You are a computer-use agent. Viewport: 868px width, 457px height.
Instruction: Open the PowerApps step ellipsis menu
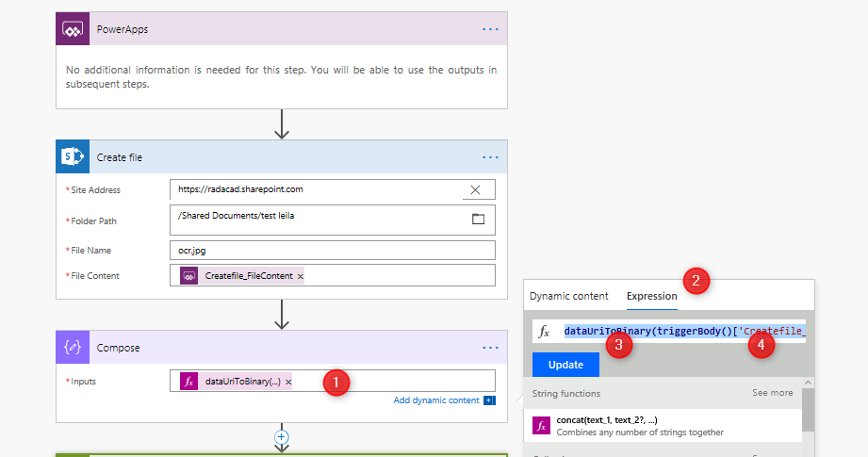(x=490, y=29)
